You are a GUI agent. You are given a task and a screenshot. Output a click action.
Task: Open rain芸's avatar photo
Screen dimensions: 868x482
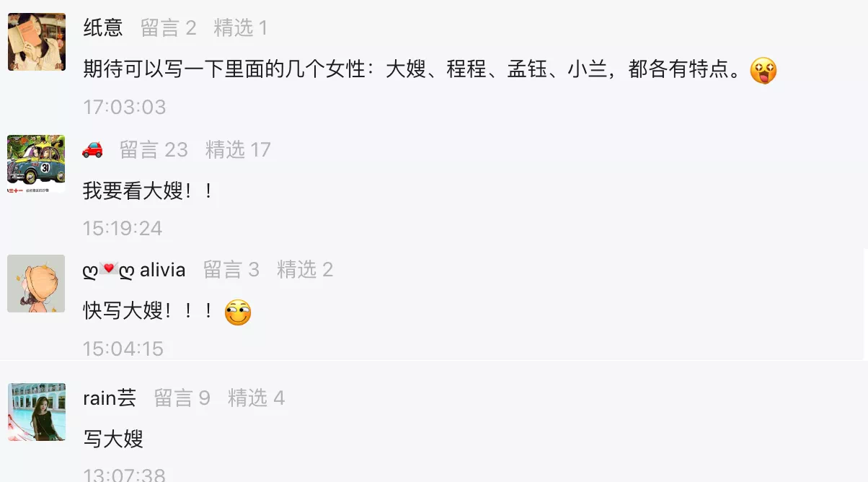(x=36, y=412)
